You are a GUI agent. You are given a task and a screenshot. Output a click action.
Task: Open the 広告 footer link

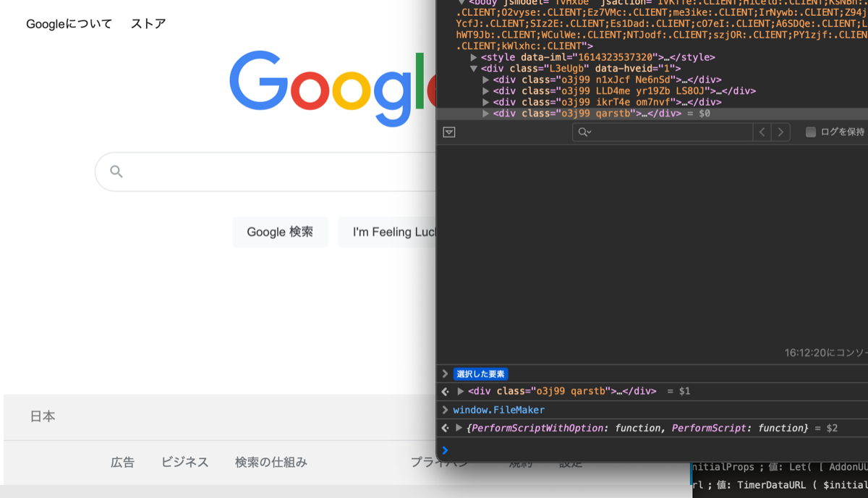tap(122, 462)
